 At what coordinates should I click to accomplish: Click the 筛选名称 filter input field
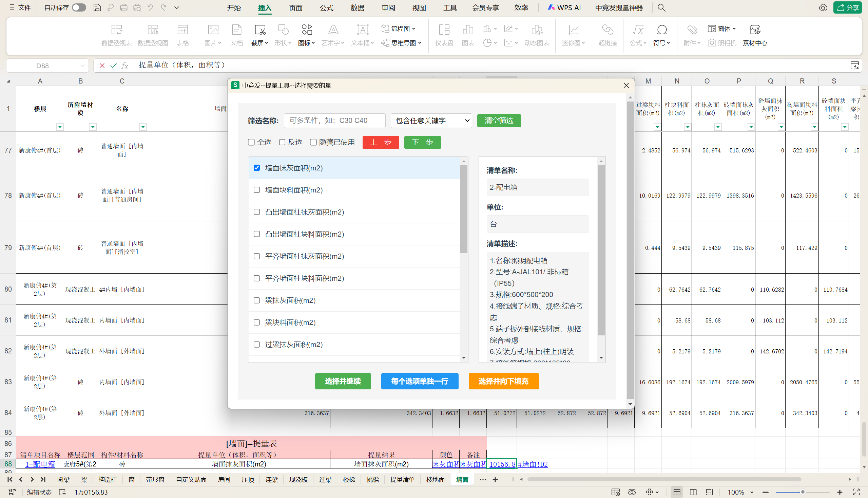(334, 121)
